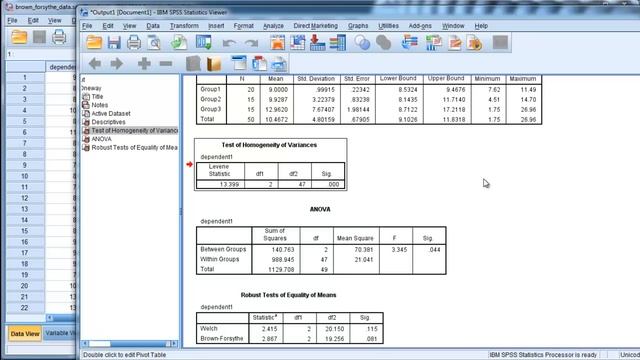This screenshot has width=640, height=360.
Task: Select Oneway node in outline tree
Action: (x=91, y=88)
